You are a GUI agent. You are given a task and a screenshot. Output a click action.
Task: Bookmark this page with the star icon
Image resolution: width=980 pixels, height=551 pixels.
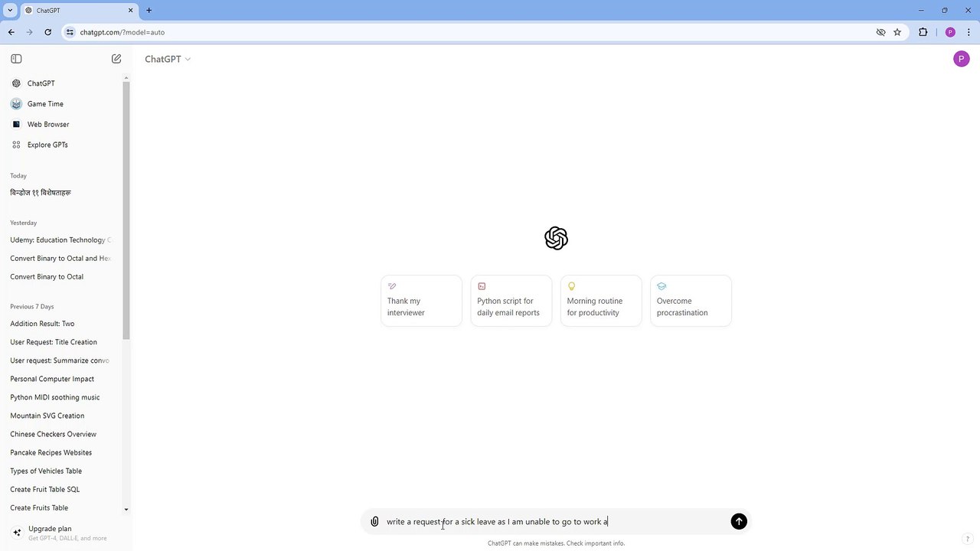coord(897,32)
